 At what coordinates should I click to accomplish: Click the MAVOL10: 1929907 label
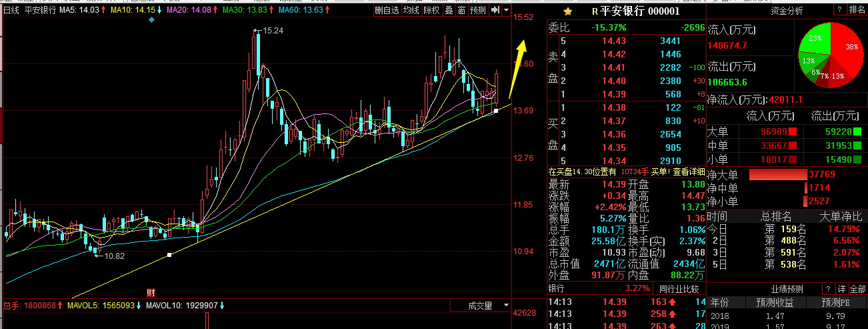[x=185, y=306]
